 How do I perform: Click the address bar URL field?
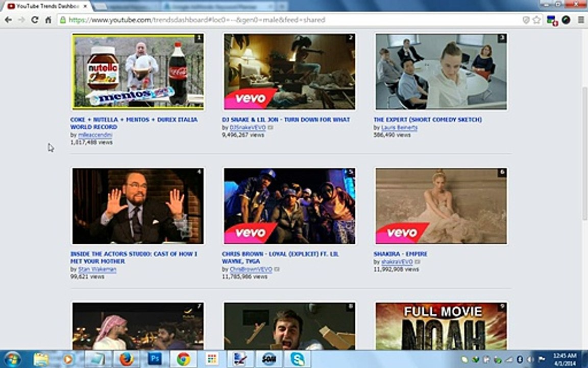pyautogui.click(x=292, y=20)
